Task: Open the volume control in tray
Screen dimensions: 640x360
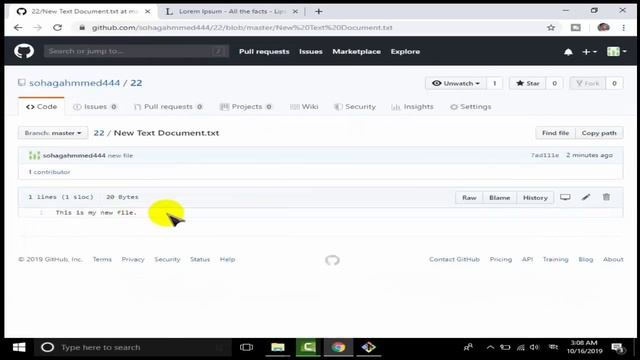Action: pyautogui.click(x=534, y=347)
